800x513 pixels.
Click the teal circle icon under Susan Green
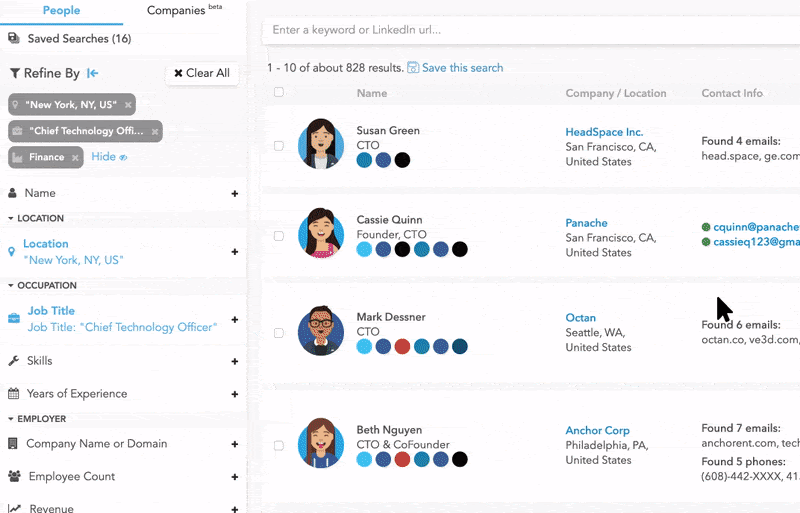point(364,160)
